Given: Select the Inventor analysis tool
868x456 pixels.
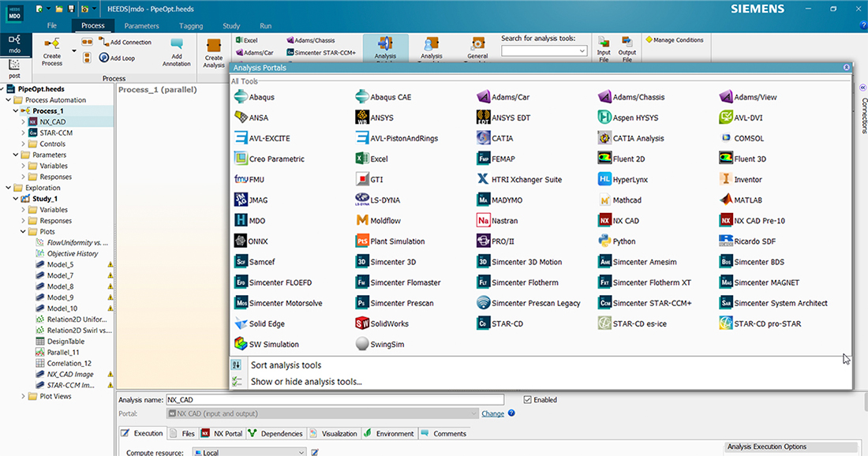Looking at the screenshot, I should tap(741, 179).
